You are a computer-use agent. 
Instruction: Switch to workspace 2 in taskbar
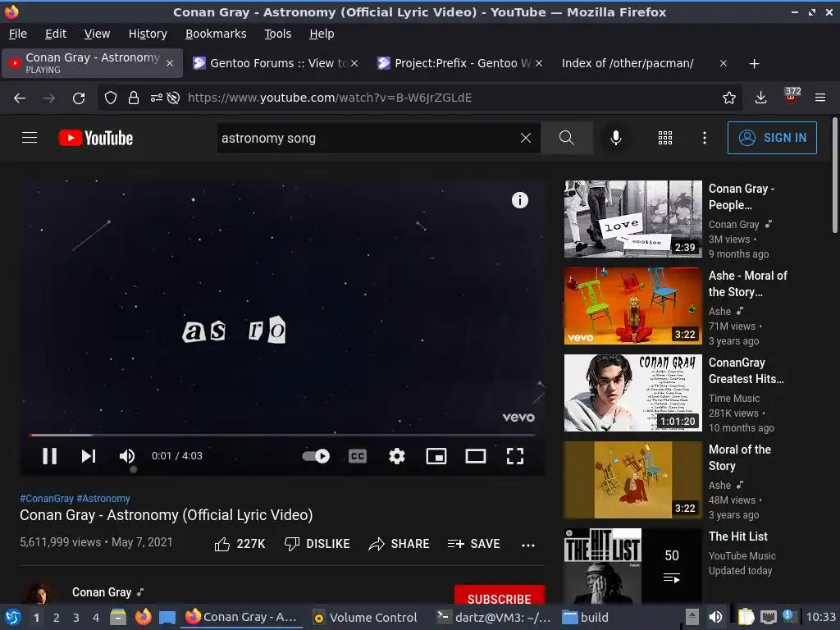coord(57,617)
